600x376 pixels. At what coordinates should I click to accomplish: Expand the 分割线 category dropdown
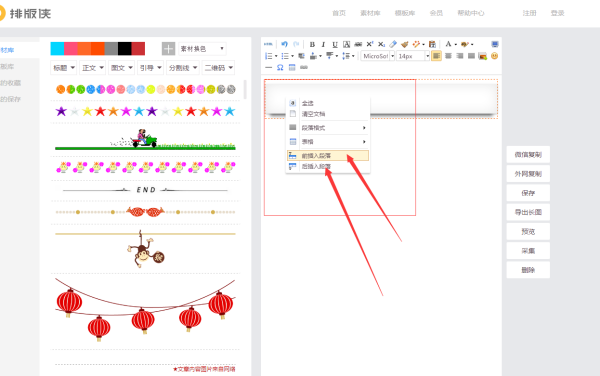click(x=183, y=68)
